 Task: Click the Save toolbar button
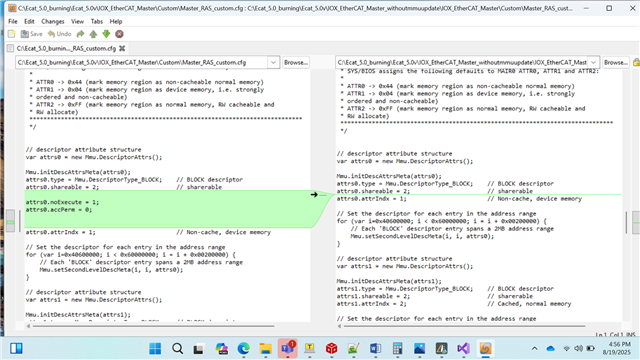pyautogui.click(x=31, y=34)
